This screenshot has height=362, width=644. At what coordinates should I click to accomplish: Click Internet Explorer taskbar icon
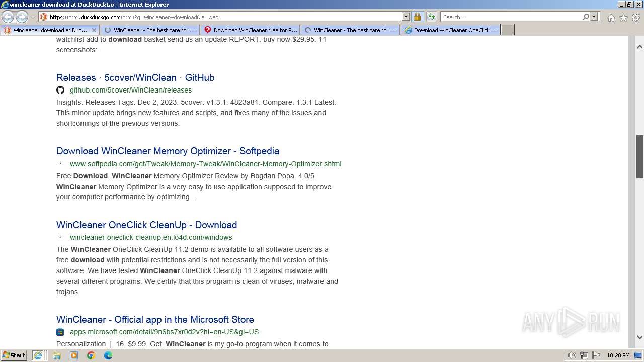[38, 355]
